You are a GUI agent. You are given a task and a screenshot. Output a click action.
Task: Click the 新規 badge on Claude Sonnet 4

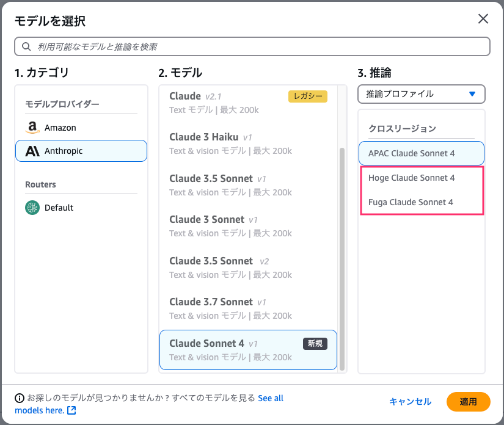pos(315,344)
